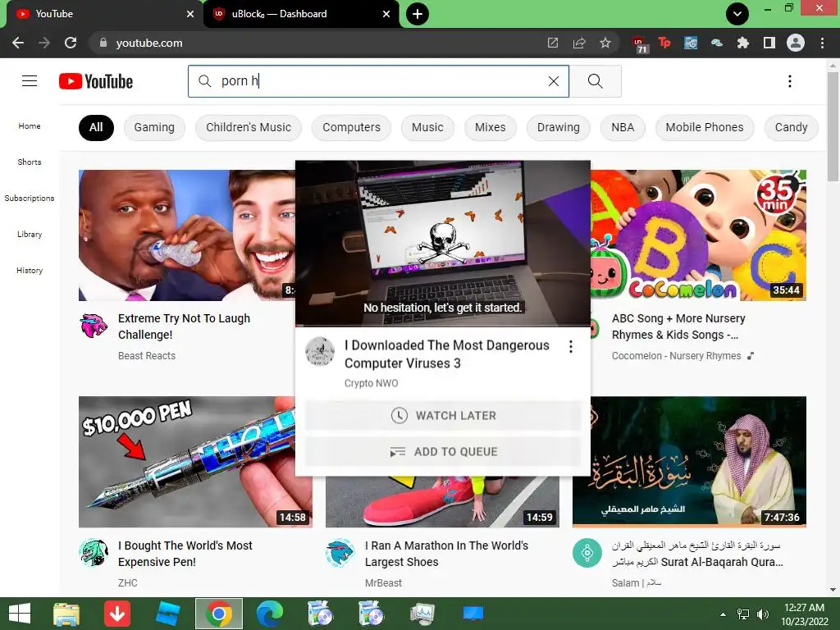Bookmark this page with the star

click(605, 43)
